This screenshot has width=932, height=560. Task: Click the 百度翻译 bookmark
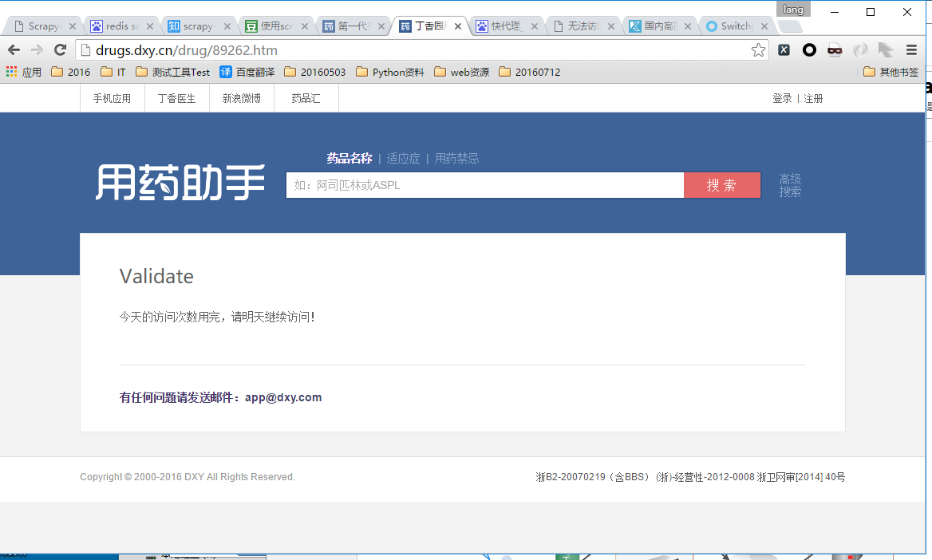[x=247, y=72]
